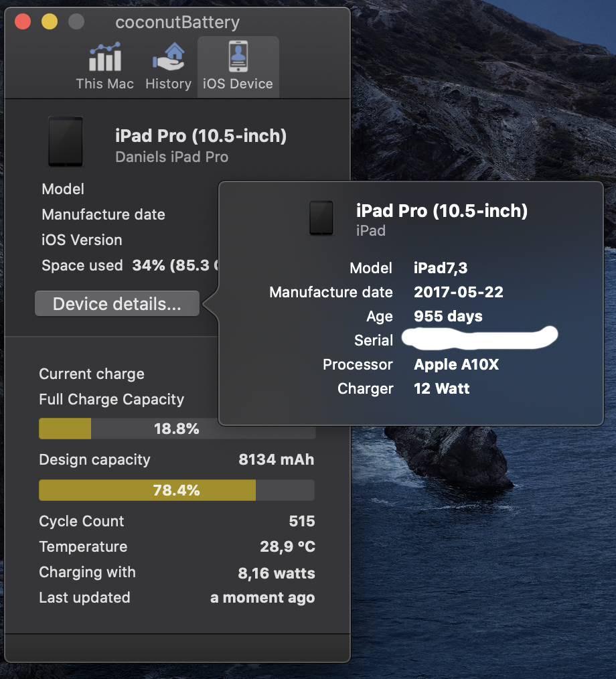This screenshot has width=616, height=679.
Task: Click the 'Apple A10X' processor value
Action: tap(456, 365)
